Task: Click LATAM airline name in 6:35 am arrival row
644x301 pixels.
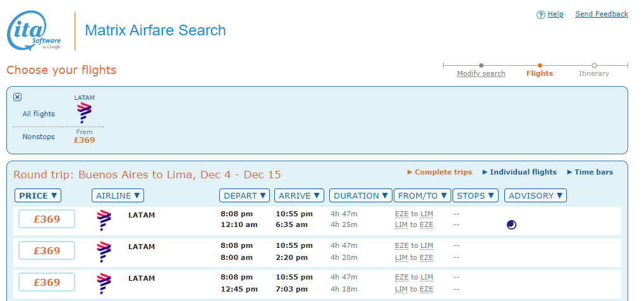Action: click(142, 215)
